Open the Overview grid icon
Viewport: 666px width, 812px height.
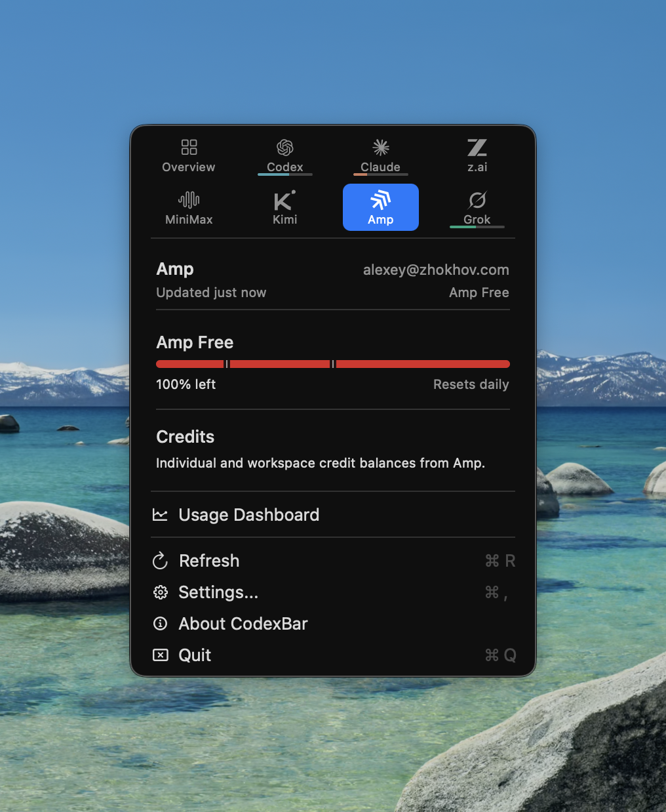pyautogui.click(x=189, y=147)
